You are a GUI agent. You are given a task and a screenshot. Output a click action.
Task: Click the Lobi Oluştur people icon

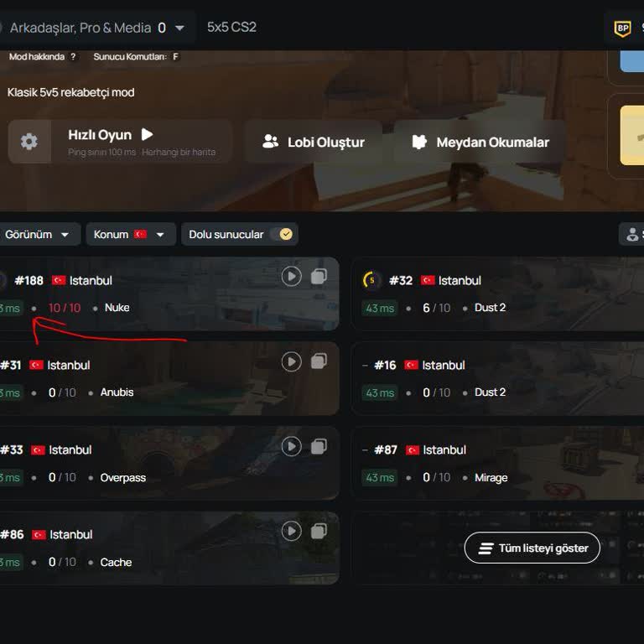pyautogui.click(x=270, y=141)
